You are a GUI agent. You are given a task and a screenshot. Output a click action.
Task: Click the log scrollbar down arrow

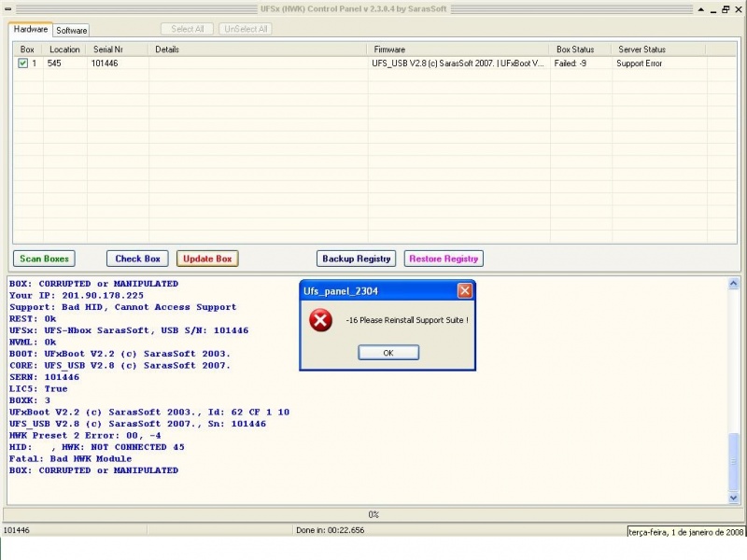tap(733, 497)
